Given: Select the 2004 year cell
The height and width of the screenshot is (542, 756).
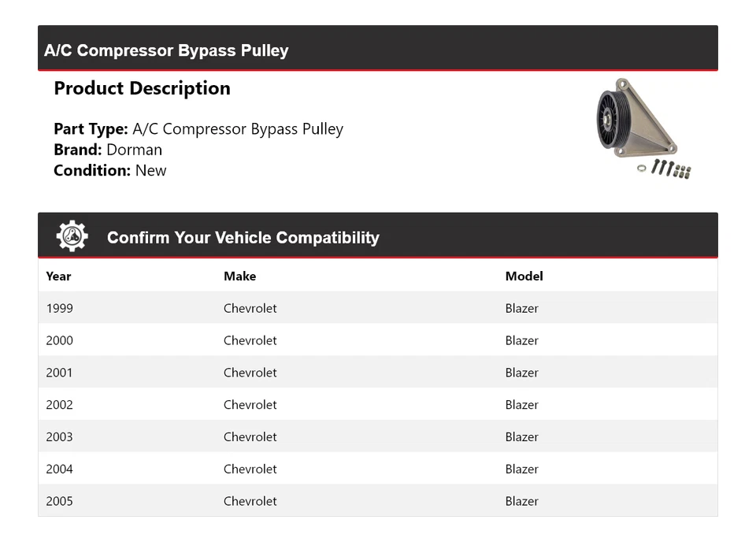Looking at the screenshot, I should (x=59, y=470).
